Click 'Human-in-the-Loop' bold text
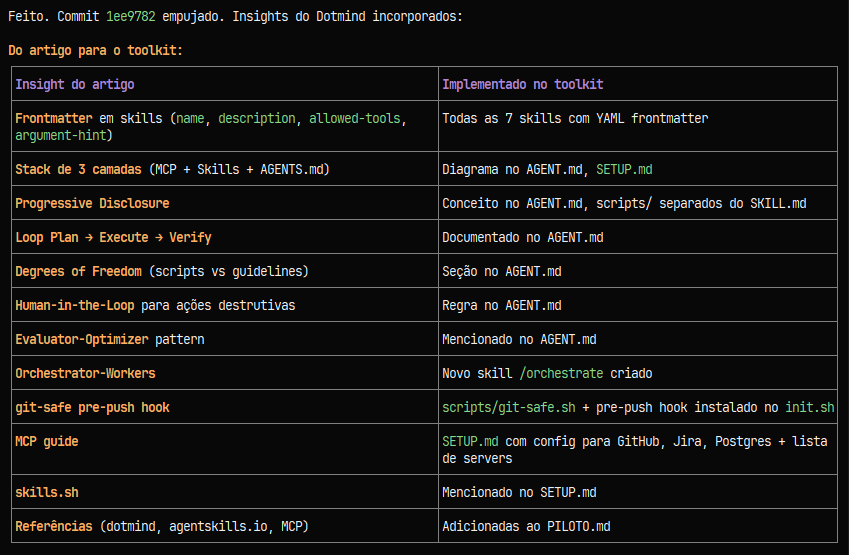This screenshot has width=849, height=555. pos(75,305)
